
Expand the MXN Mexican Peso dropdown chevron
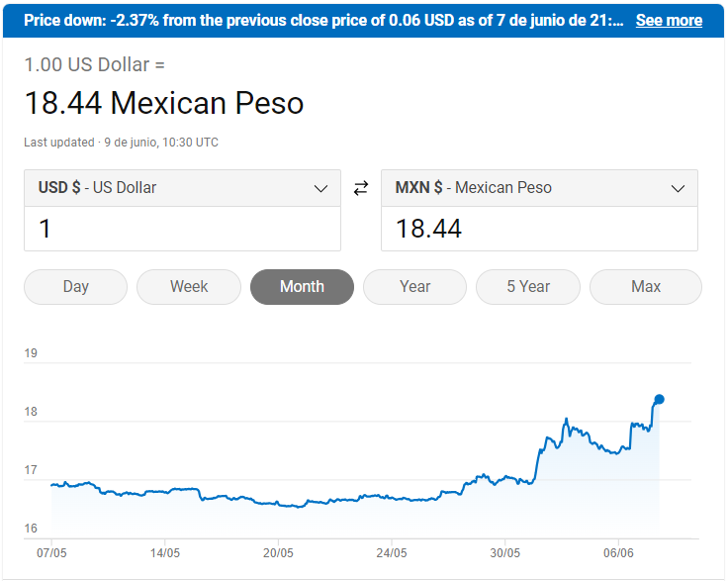[x=678, y=188]
